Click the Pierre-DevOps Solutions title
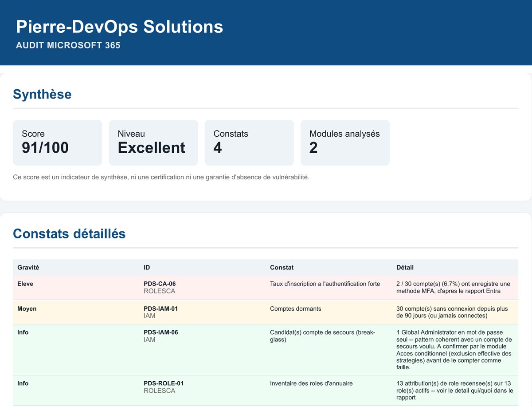Screen dimensions: 532x415 pyautogui.click(x=120, y=27)
